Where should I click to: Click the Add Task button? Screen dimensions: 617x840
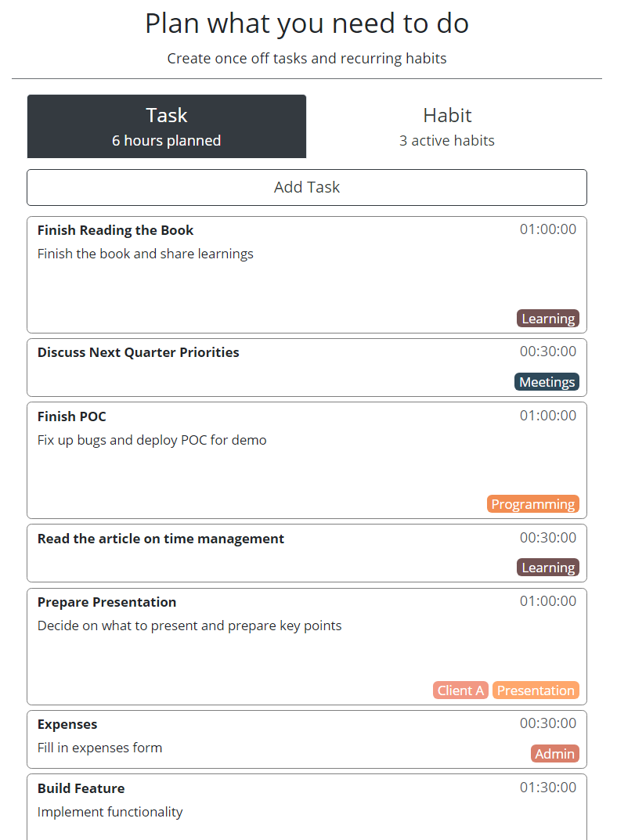307,188
